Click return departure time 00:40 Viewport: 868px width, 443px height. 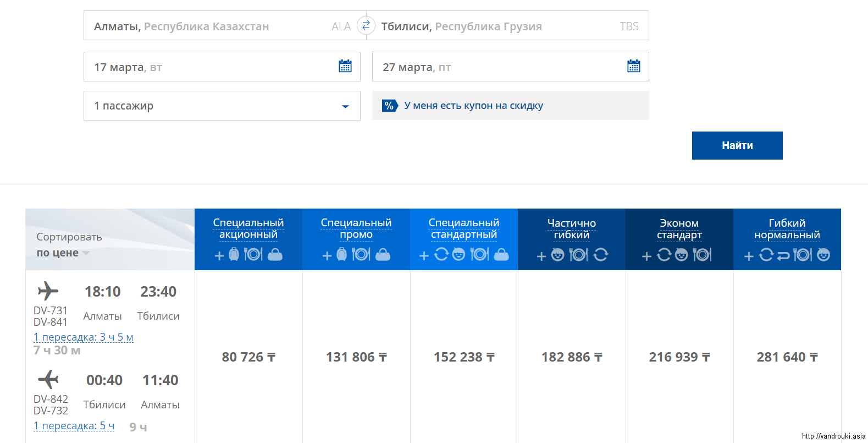(104, 380)
